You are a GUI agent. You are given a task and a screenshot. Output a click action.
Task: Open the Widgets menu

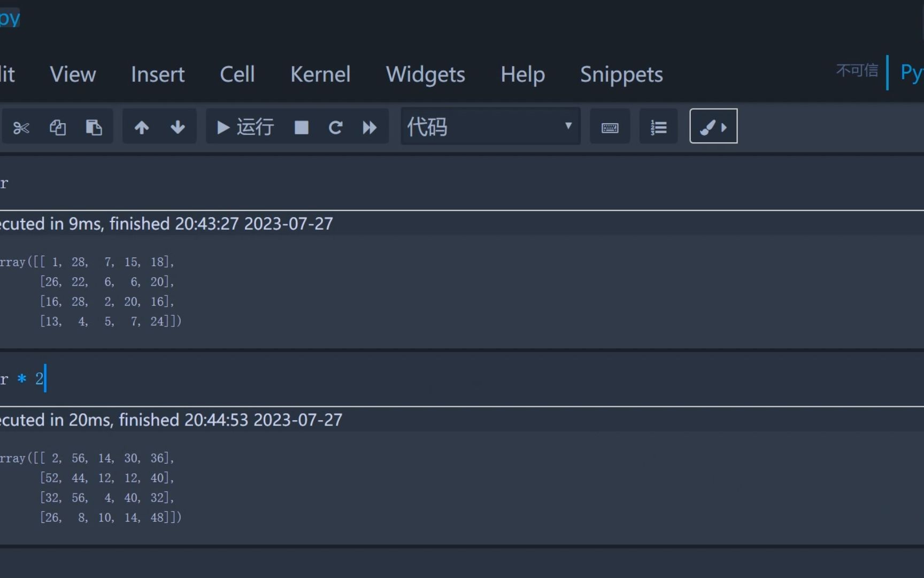426,74
